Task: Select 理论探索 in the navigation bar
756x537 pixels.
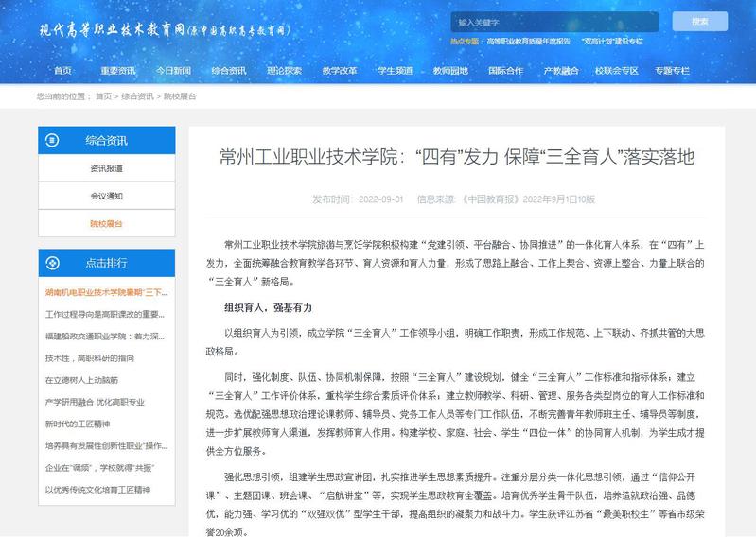Action: pos(284,70)
